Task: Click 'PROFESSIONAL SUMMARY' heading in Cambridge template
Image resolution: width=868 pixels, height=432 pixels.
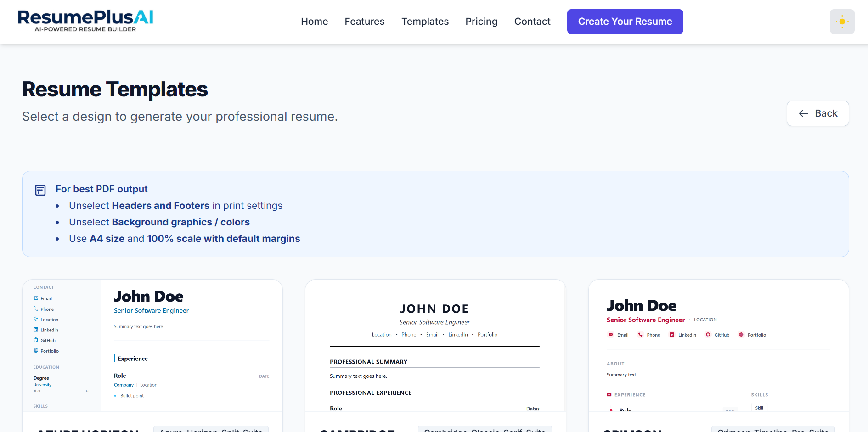Action: click(368, 362)
